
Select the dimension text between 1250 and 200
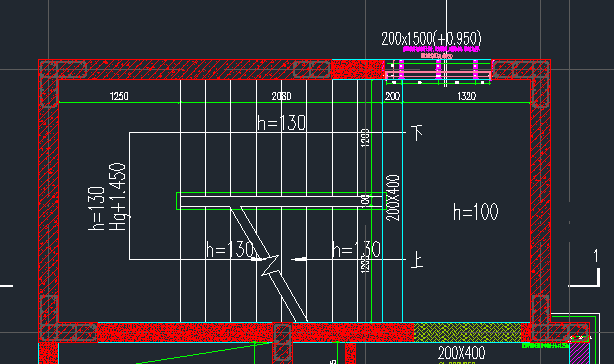281,96
